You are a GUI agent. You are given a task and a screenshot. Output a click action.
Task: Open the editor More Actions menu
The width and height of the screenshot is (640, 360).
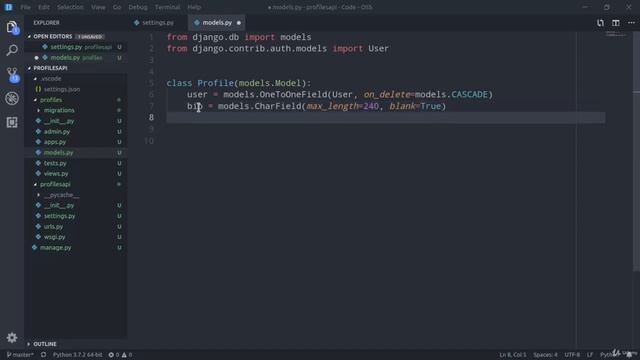pos(631,23)
